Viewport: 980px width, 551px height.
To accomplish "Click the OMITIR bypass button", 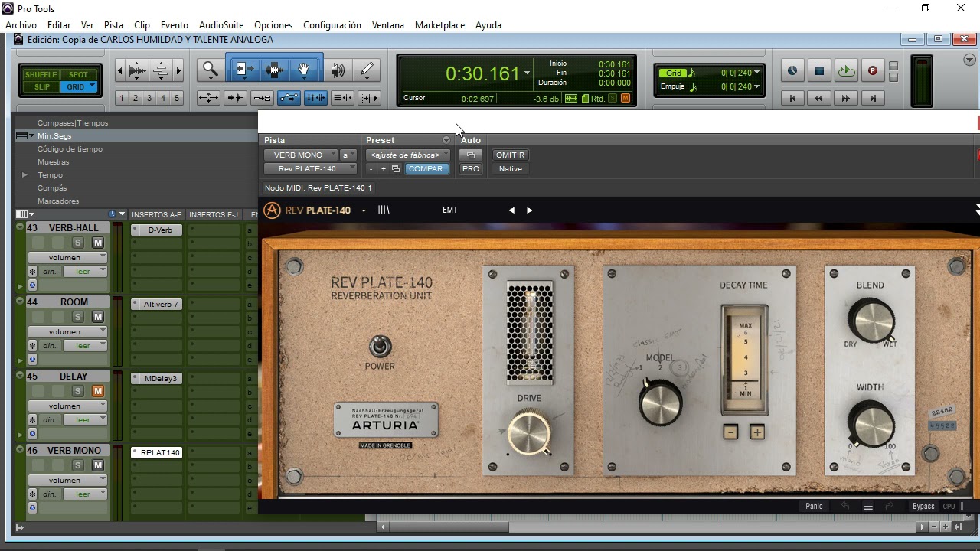I will (510, 155).
